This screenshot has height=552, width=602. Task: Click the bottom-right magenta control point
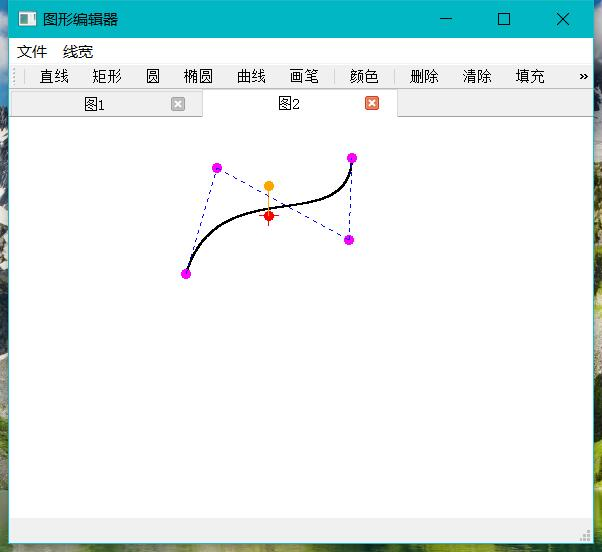349,240
